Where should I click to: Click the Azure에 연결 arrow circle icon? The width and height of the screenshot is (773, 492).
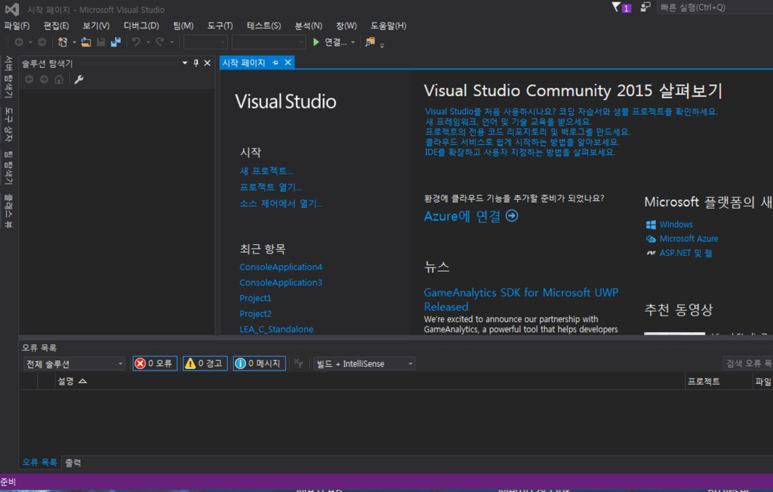click(512, 216)
